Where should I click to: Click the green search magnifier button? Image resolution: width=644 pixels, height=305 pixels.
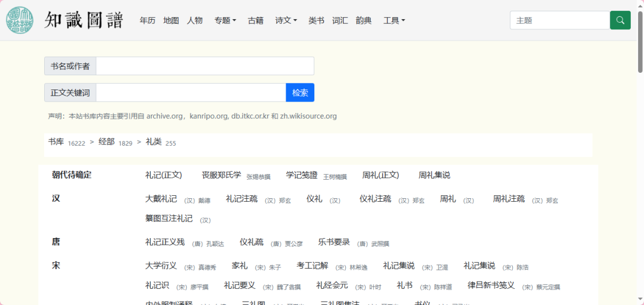620,20
